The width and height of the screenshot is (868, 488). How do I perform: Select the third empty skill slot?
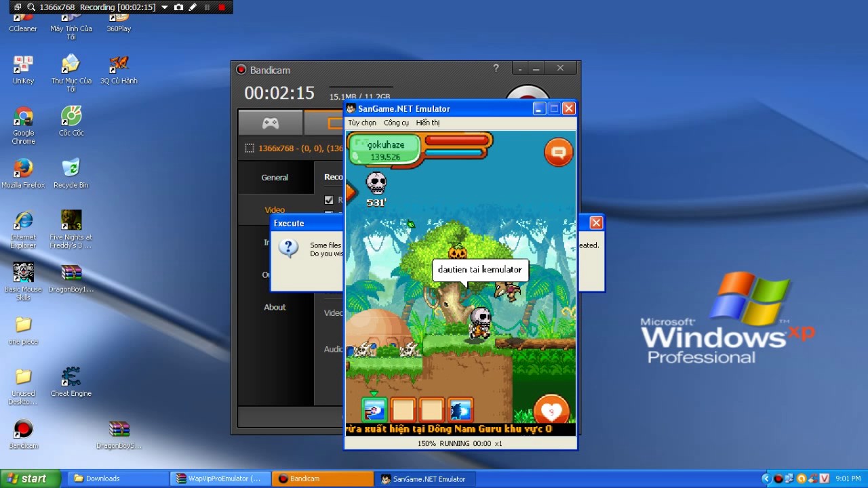click(432, 410)
